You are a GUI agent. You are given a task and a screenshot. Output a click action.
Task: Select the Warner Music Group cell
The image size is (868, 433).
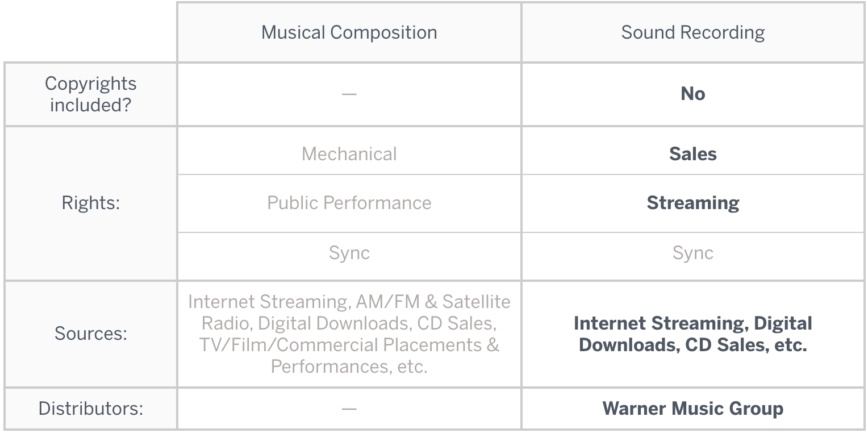692,408
